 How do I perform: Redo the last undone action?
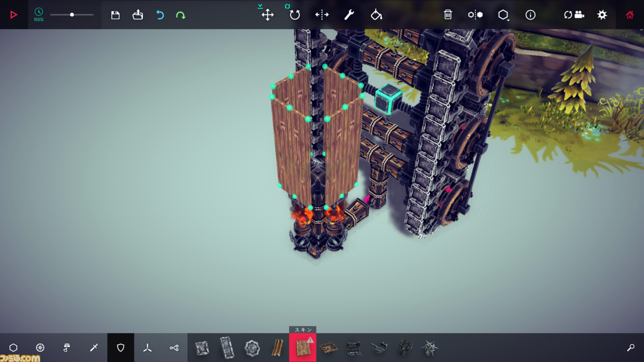tap(181, 15)
